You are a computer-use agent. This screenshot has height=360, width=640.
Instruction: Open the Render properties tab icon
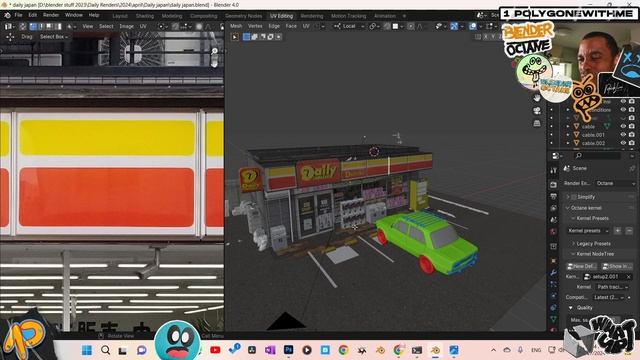553,185
